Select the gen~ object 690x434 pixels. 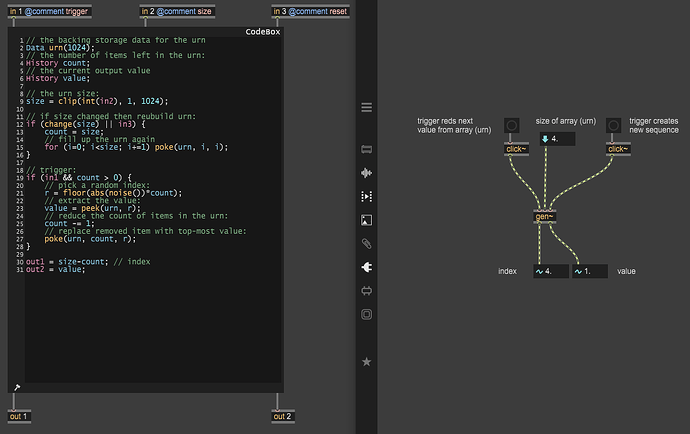545,216
